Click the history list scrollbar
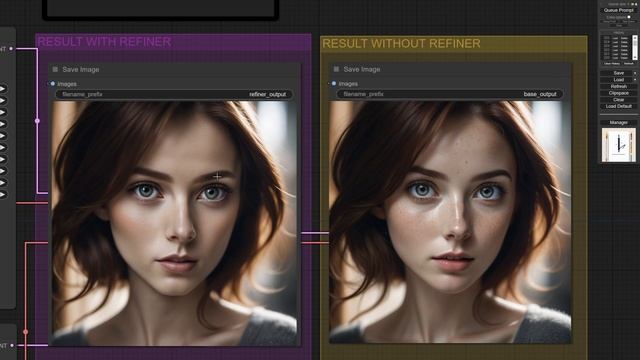The width and height of the screenshot is (640, 360). [635, 47]
